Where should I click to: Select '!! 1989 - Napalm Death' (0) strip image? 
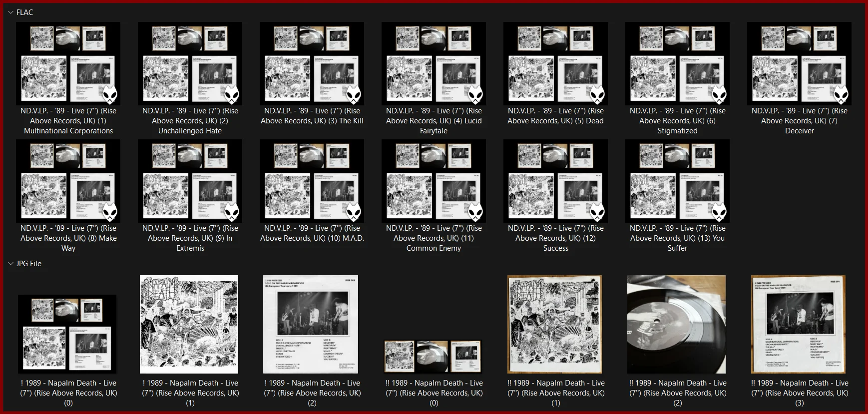[x=433, y=357]
